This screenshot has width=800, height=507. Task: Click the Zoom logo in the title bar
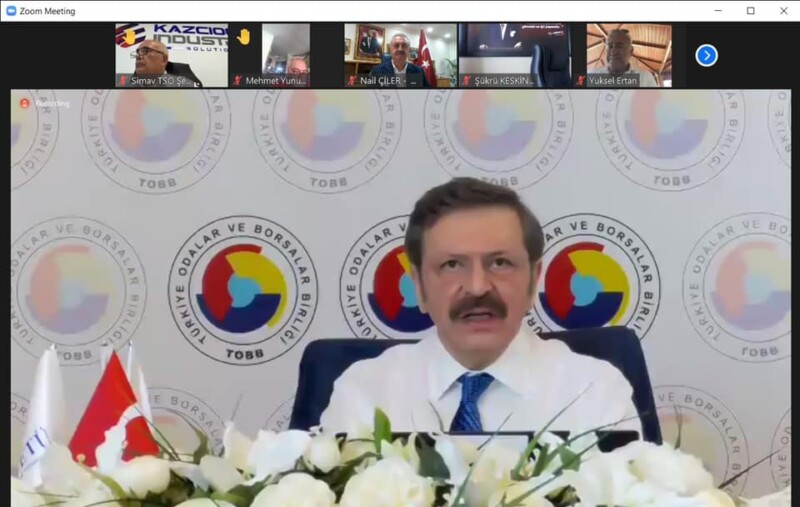pyautogui.click(x=11, y=11)
